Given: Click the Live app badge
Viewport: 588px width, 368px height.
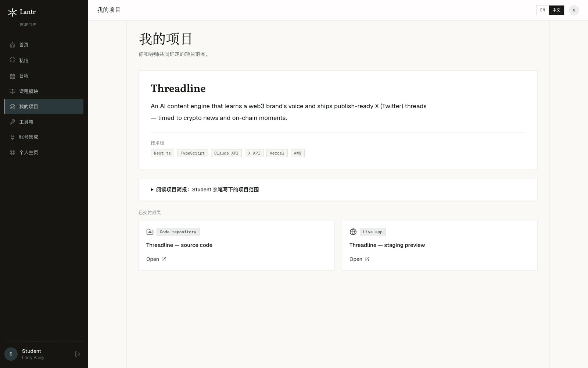Looking at the screenshot, I should [x=373, y=232].
